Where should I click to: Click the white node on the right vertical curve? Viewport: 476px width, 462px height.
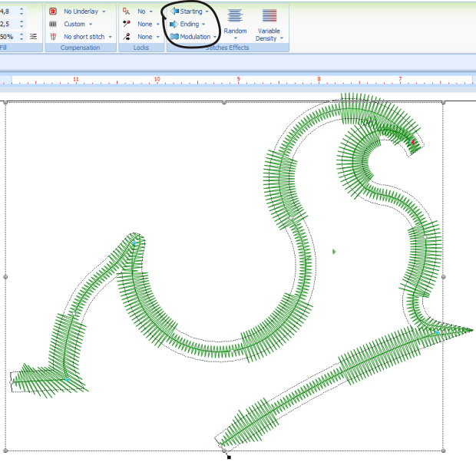coord(425,237)
